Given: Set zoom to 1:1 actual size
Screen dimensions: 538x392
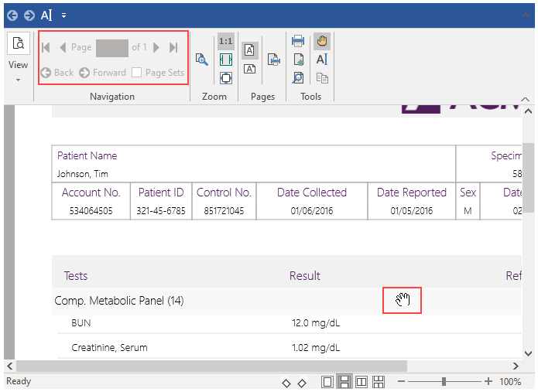Looking at the screenshot, I should pos(225,41).
